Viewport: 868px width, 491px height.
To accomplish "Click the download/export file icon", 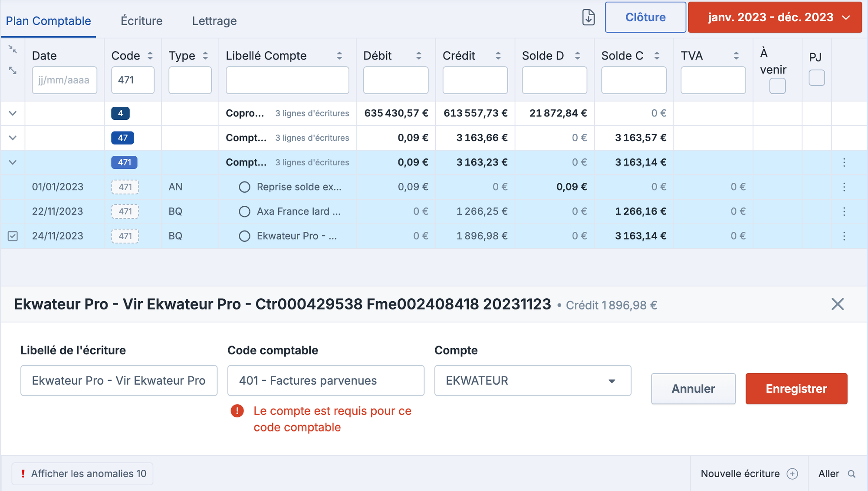I will click(x=589, y=17).
